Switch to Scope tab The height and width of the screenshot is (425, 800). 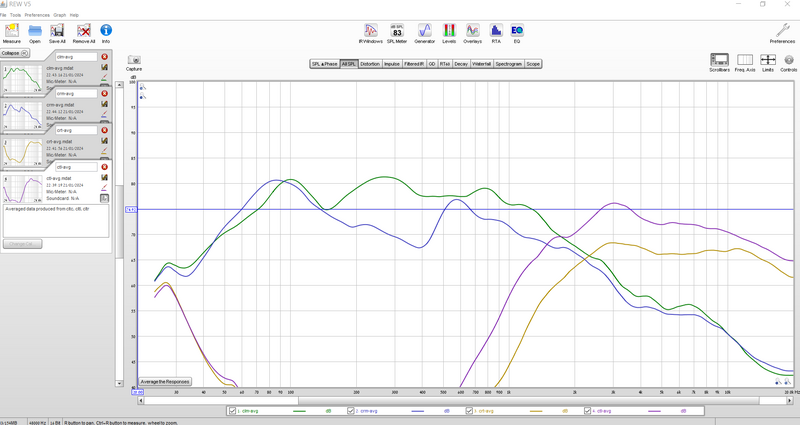pyautogui.click(x=533, y=64)
